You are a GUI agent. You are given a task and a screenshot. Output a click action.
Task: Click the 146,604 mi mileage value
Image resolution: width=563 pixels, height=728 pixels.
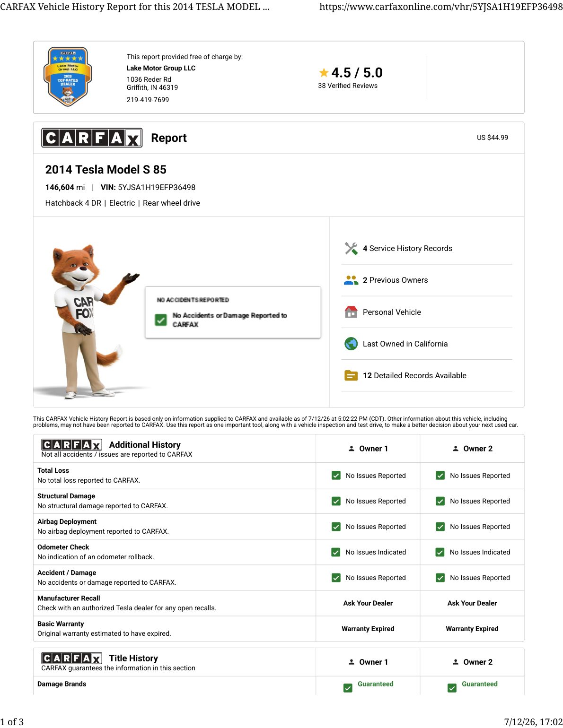(x=65, y=187)
